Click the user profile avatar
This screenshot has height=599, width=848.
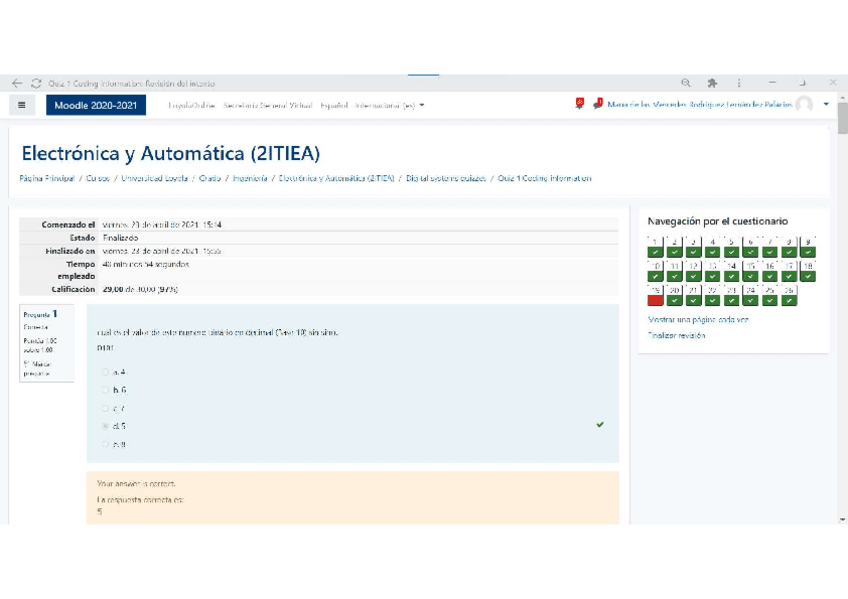pyautogui.click(x=805, y=105)
